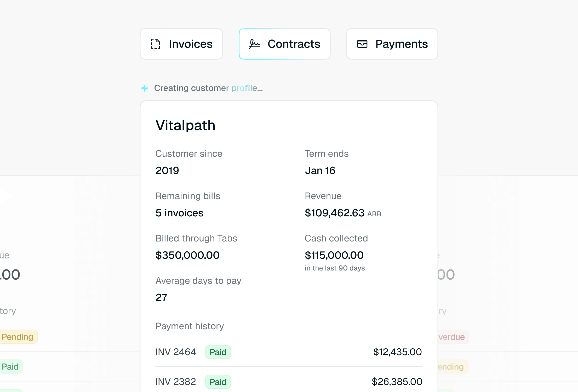
Task: Click the sparkle icon beside Creating customer profile
Action: (145, 88)
